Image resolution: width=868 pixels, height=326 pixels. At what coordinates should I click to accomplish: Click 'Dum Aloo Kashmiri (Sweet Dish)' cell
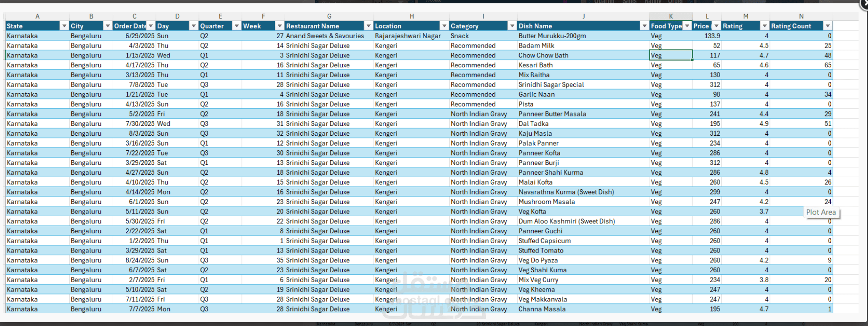583,221
